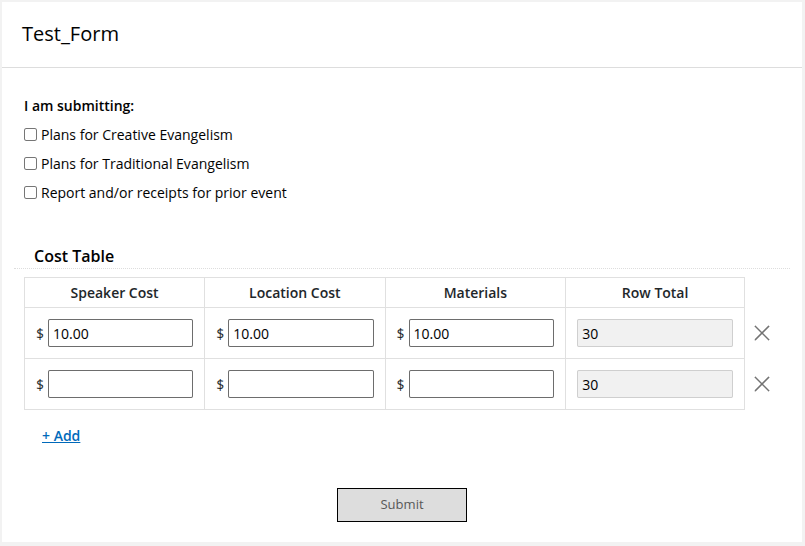The image size is (805, 546).
Task: Remove the first cost table row
Action: coord(762,334)
